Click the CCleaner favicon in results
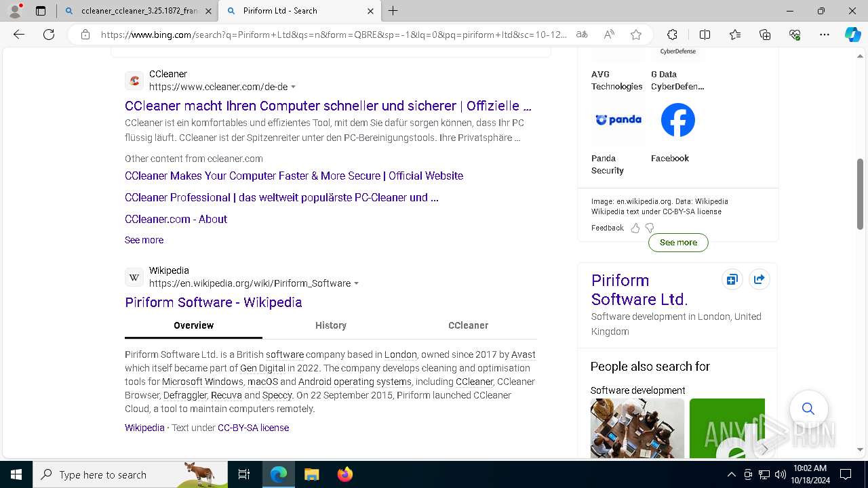This screenshot has width=868, height=488. 134,81
